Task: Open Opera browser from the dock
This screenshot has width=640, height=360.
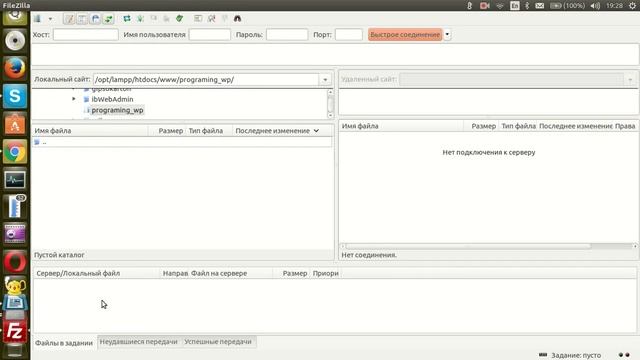Action: tap(15, 262)
